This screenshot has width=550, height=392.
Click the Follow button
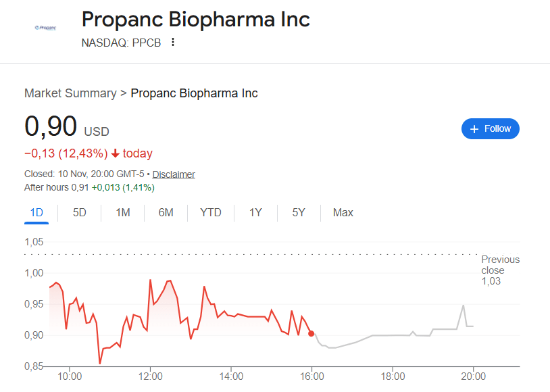pyautogui.click(x=490, y=128)
